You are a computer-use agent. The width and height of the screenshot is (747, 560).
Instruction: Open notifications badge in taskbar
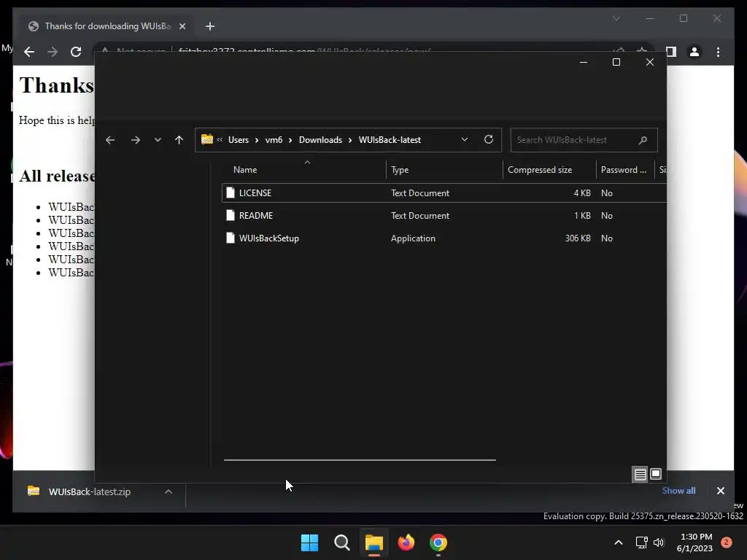pyautogui.click(x=727, y=542)
